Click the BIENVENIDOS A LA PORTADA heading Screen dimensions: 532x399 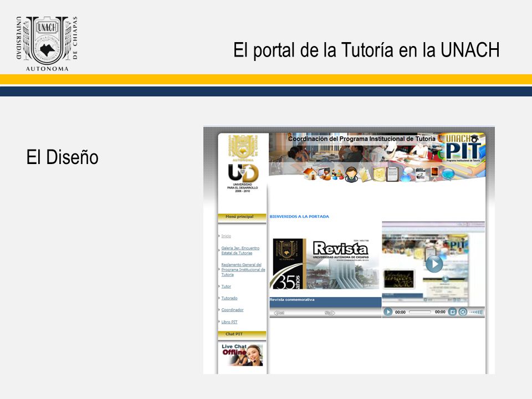(x=299, y=217)
